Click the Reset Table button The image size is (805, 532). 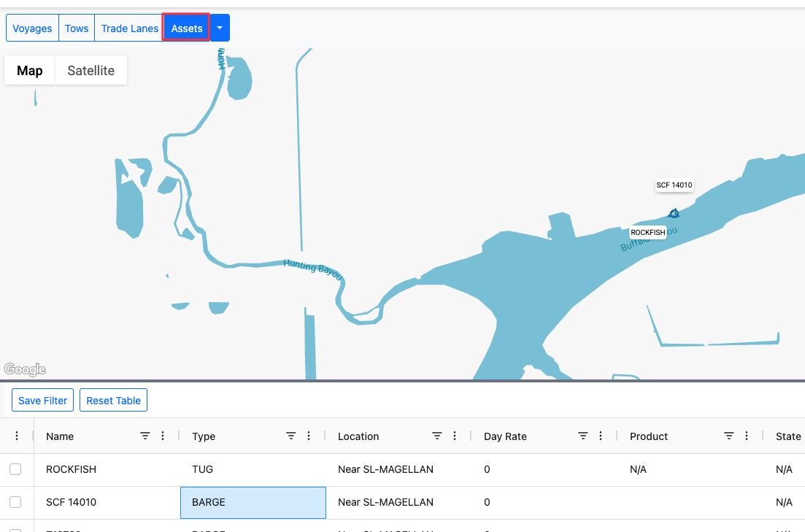click(113, 401)
